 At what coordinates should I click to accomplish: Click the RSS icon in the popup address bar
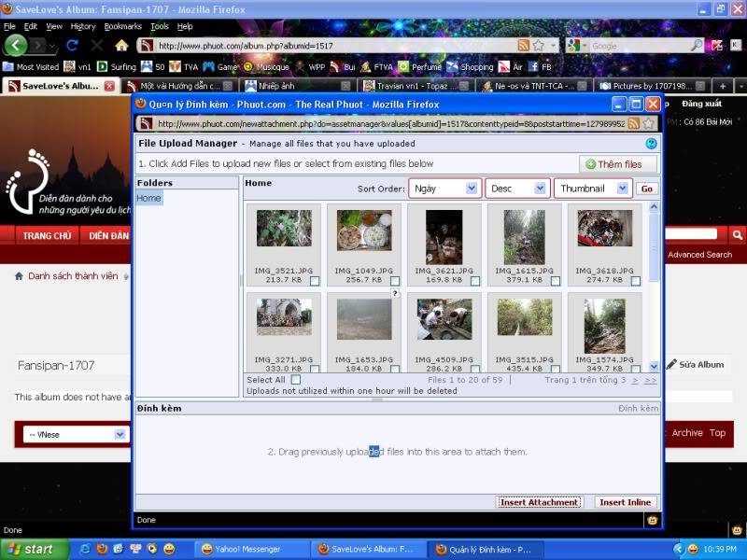click(634, 124)
